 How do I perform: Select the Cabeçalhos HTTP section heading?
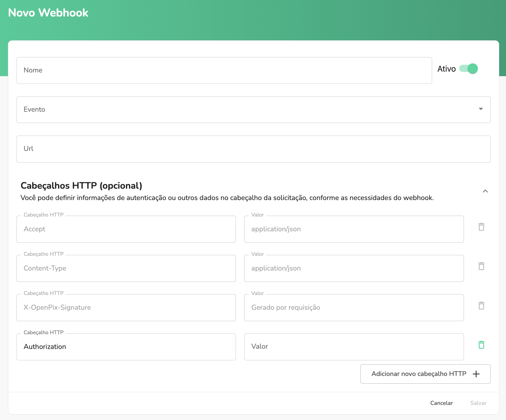[81, 185]
